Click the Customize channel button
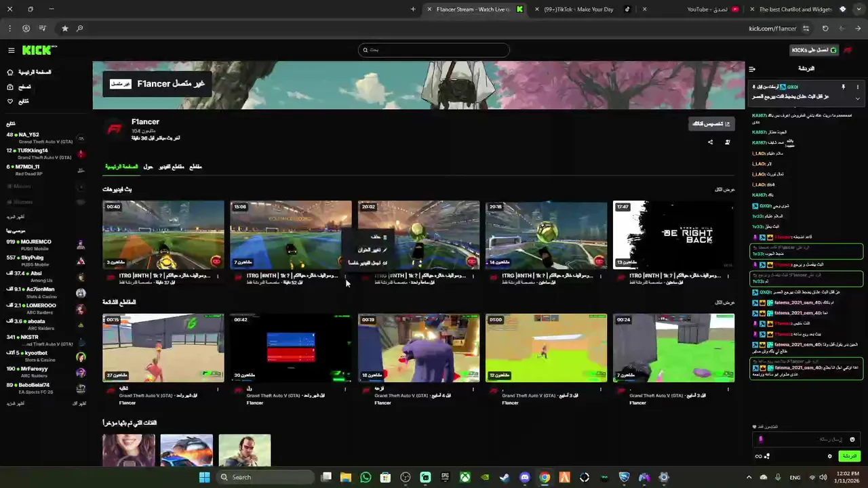 pos(711,123)
